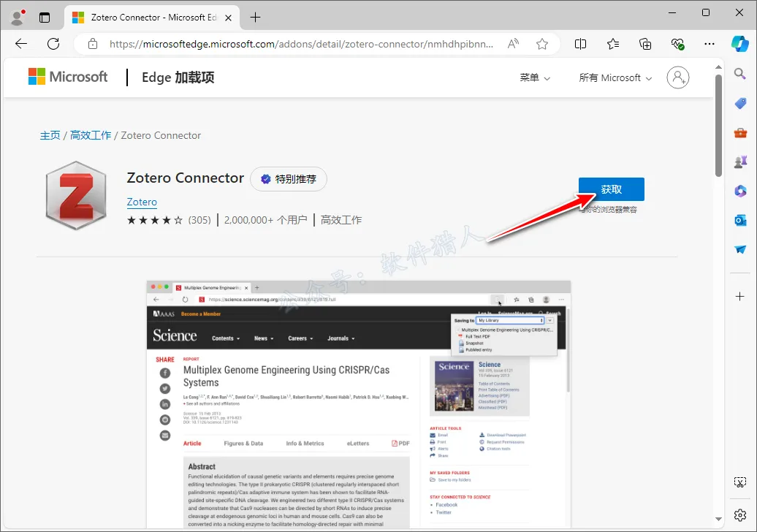Follow the 高效工作 breadcrumb link
Viewport: 757px width, 532px height.
point(91,135)
